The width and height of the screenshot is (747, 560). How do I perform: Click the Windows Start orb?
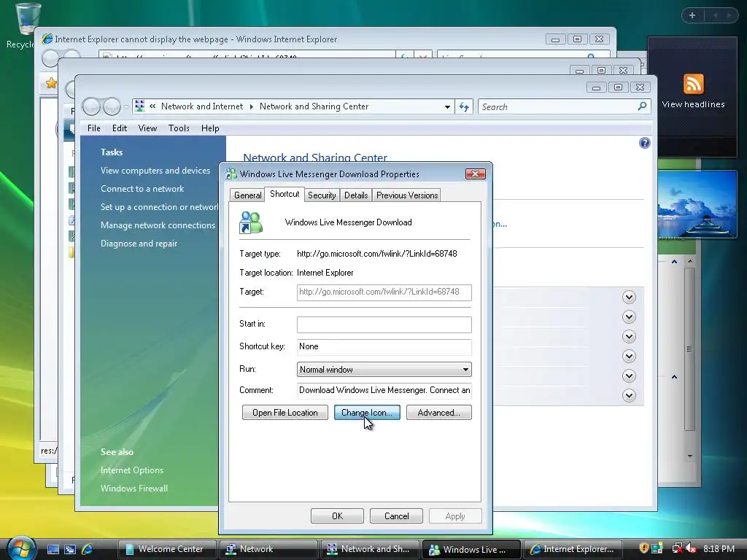21,548
